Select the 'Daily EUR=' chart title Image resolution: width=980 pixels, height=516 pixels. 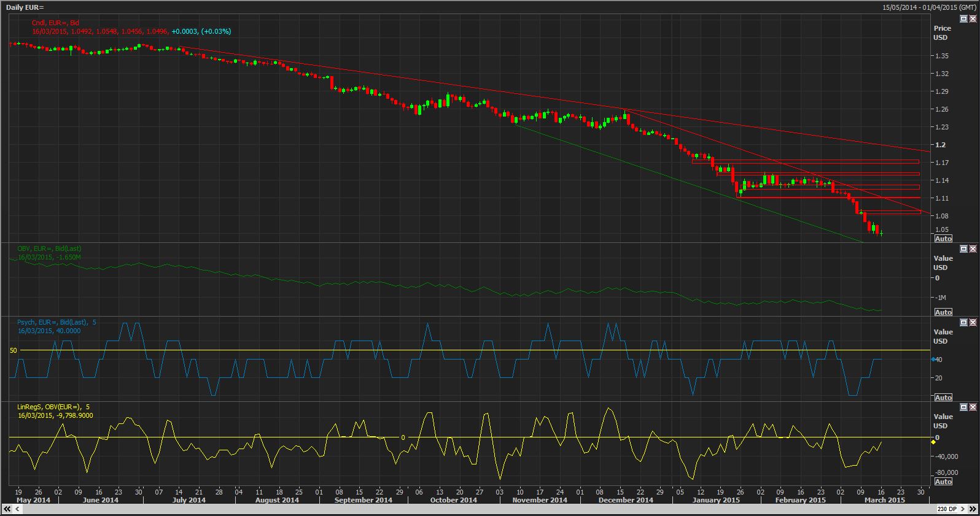(25, 7)
